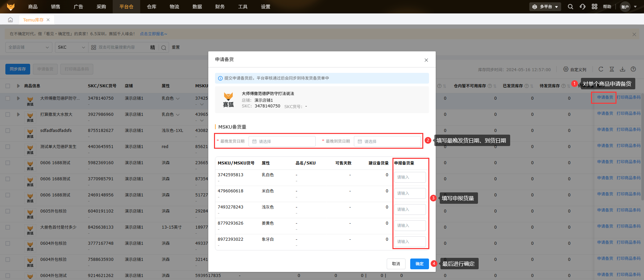The width and height of the screenshot is (644, 280).
Task: Open the 财务 menu
Action: (220, 7)
